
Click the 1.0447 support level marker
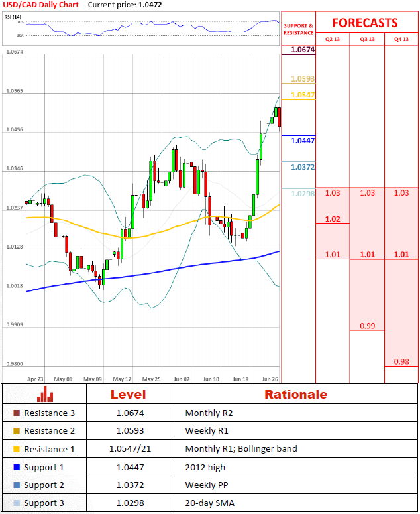pos(303,141)
